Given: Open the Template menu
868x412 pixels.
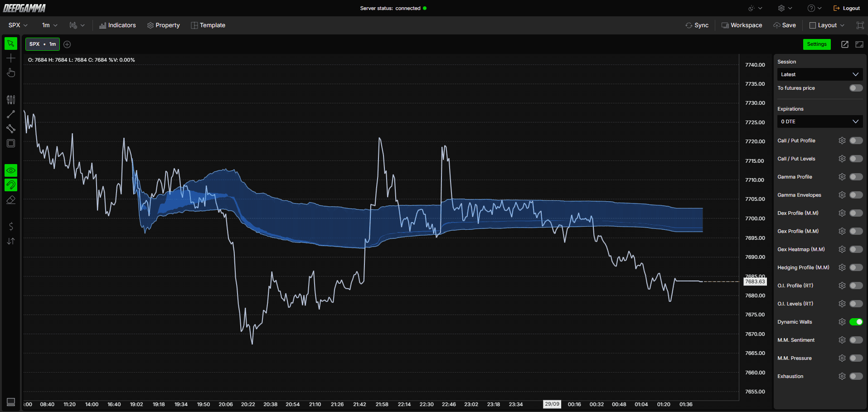Looking at the screenshot, I should [x=208, y=25].
